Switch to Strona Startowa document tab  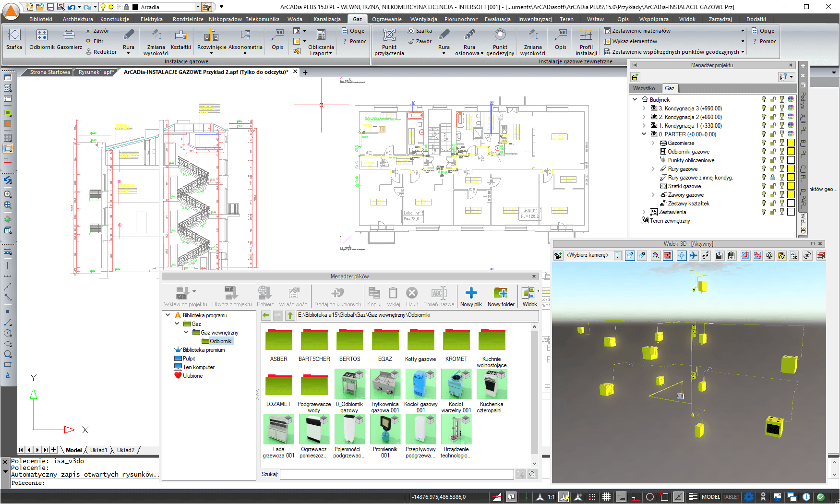50,72
